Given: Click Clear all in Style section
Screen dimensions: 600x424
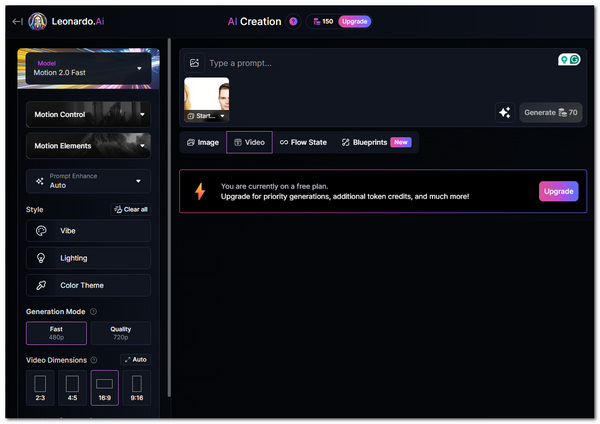Looking at the screenshot, I should [x=131, y=210].
